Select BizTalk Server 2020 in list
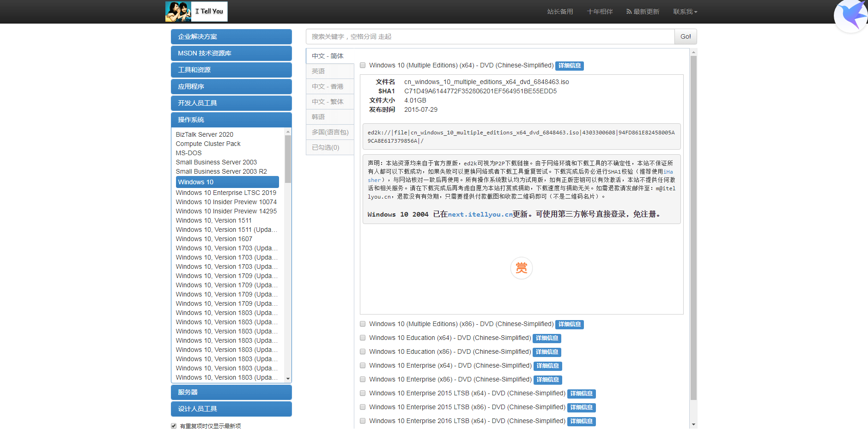Image resolution: width=868 pixels, height=436 pixels. coord(205,134)
